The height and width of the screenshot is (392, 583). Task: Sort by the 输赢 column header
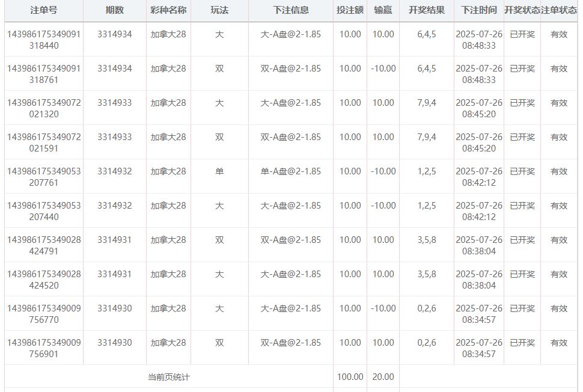pyautogui.click(x=383, y=10)
